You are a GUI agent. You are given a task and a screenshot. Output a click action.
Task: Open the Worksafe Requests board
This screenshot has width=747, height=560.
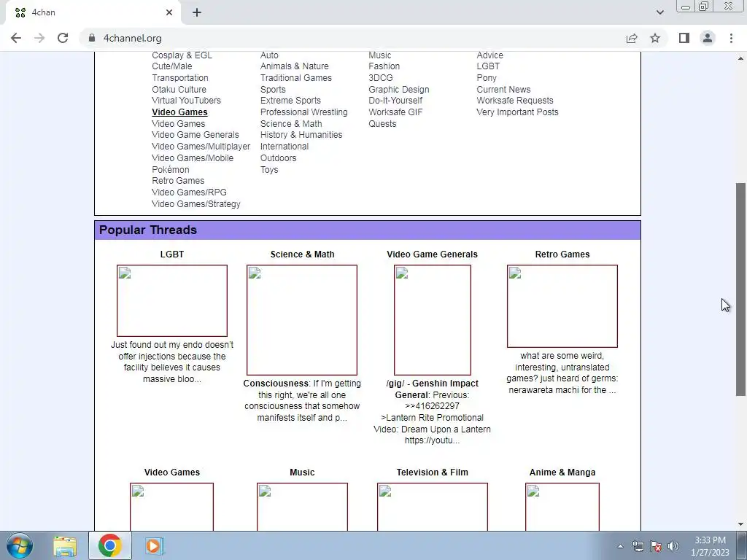[515, 101]
